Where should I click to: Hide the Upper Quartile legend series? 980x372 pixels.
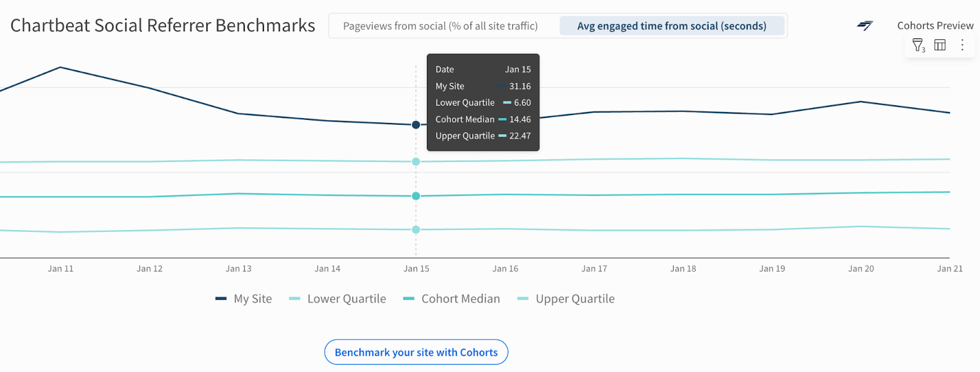coord(575,299)
